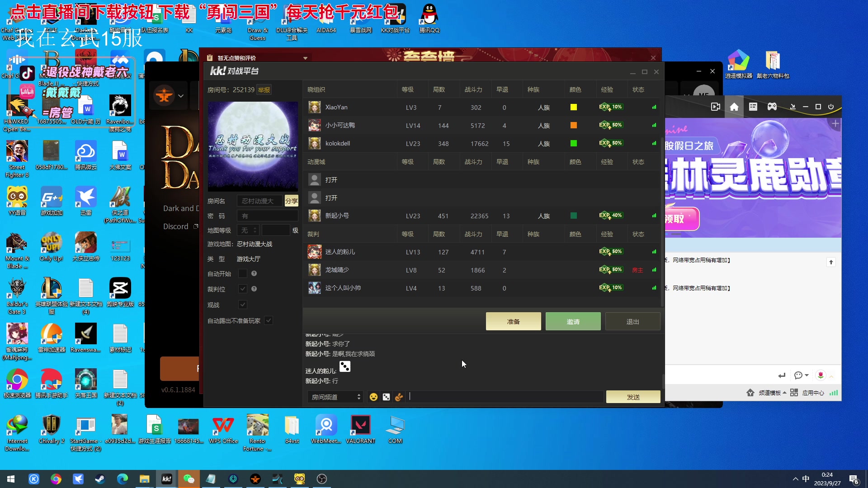Click the 举报 report link

coord(264,89)
